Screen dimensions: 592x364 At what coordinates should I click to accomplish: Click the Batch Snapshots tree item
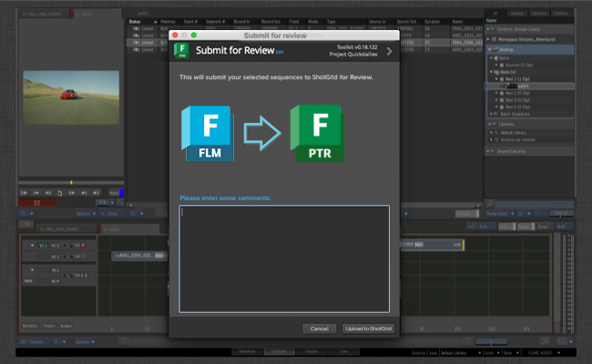[515, 114]
